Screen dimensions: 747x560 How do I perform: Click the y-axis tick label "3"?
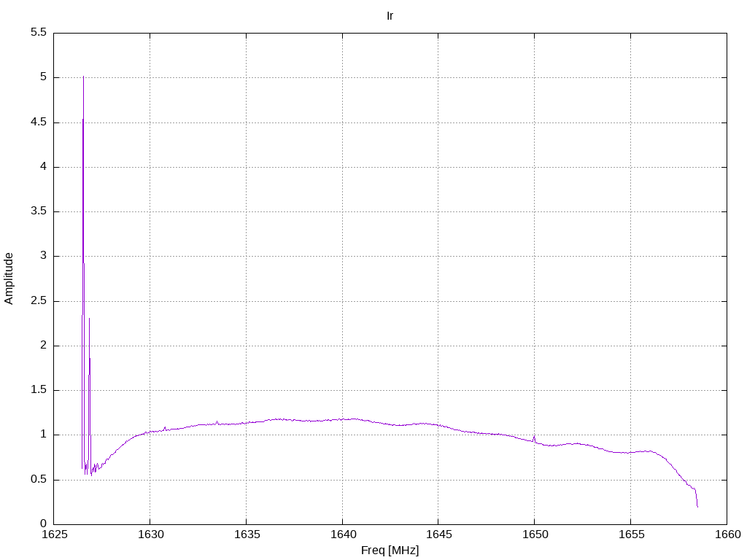(43, 256)
